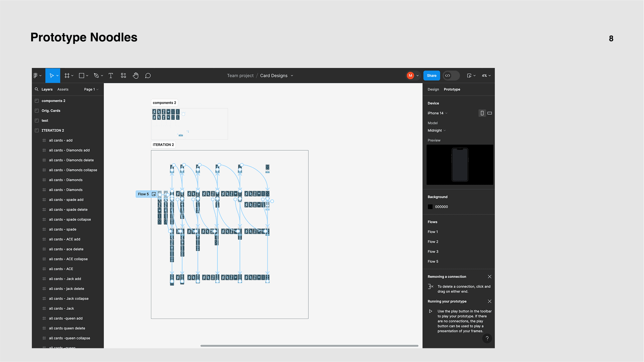The height and width of the screenshot is (362, 644).
Task: Switch to the Assets tab
Action: [63, 89]
